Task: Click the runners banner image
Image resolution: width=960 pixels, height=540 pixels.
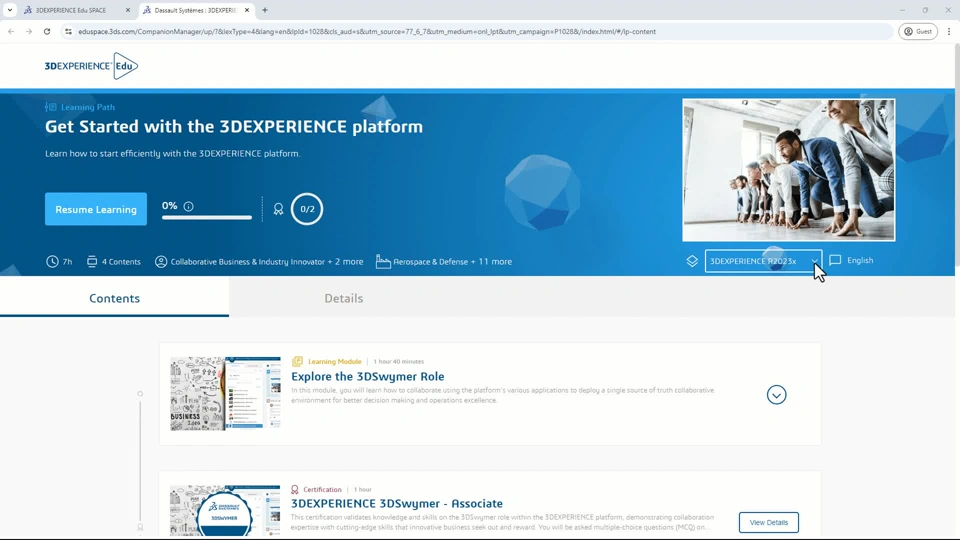Action: pyautogui.click(x=789, y=170)
